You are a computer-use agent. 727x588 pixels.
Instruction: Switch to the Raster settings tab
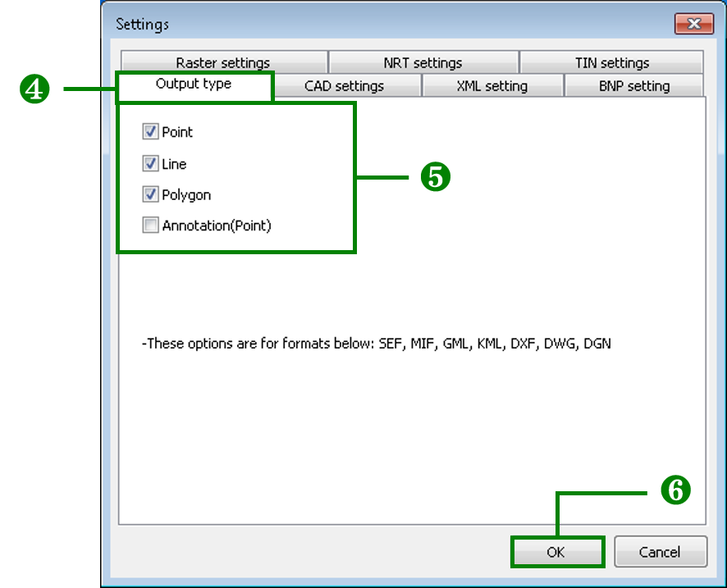pyautogui.click(x=222, y=63)
